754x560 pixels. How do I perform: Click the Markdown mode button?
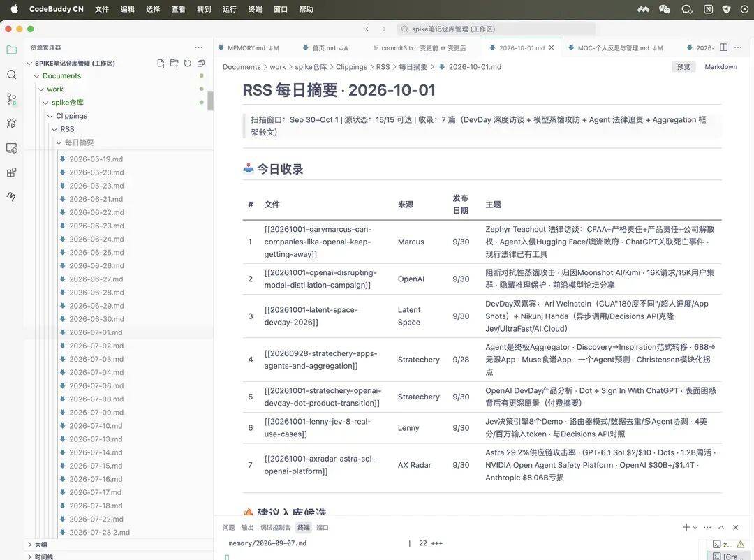720,67
